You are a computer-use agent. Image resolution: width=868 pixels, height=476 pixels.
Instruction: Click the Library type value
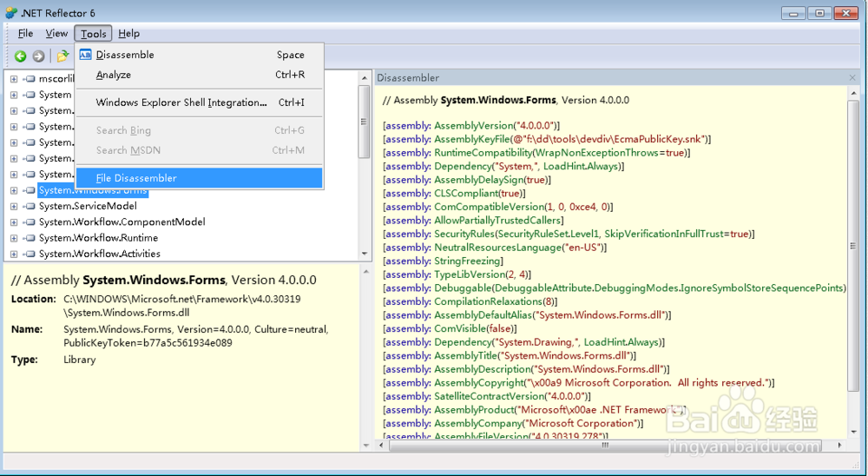coord(80,360)
